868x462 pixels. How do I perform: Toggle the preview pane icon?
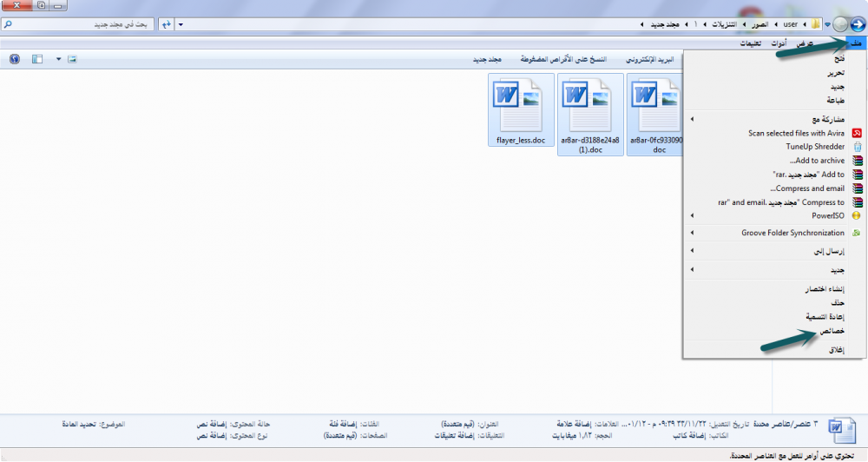click(x=36, y=60)
